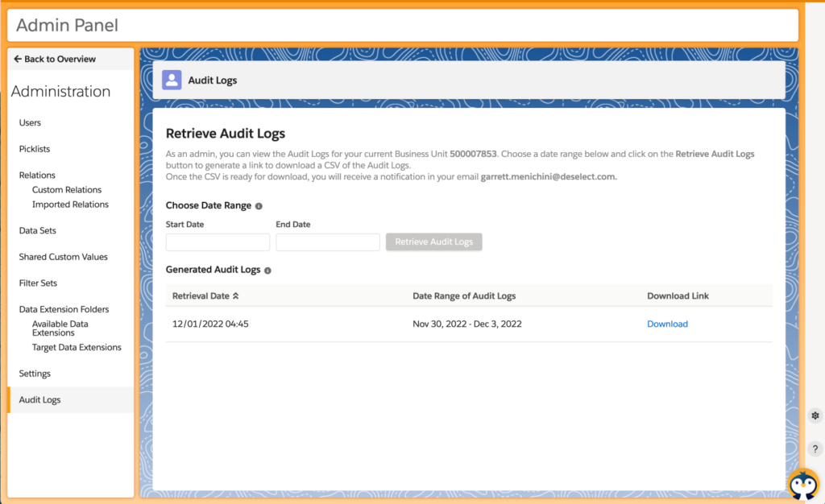825x504 pixels.
Task: Click the Download link for audit log
Action: (x=667, y=324)
